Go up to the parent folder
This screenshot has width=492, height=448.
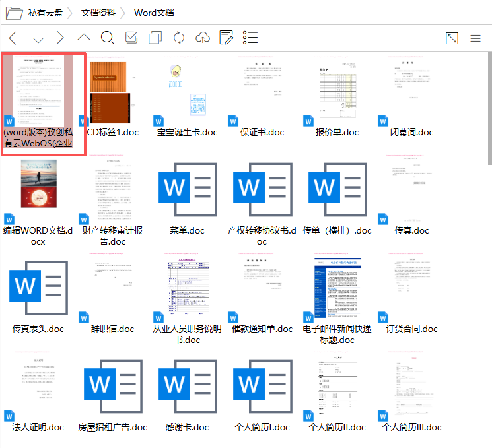[x=84, y=38]
